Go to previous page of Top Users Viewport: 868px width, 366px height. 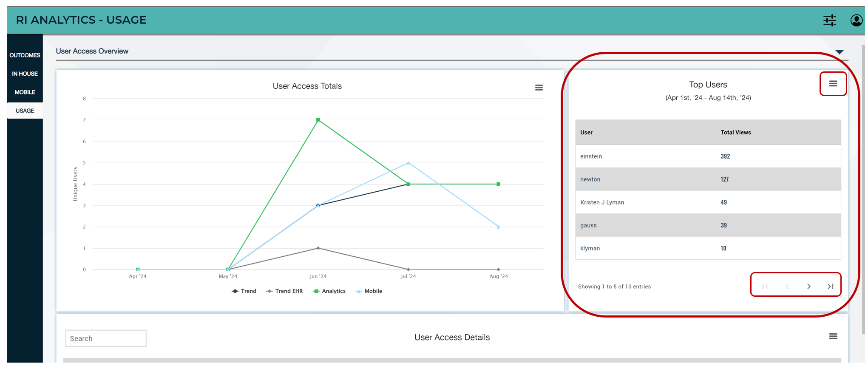(787, 287)
